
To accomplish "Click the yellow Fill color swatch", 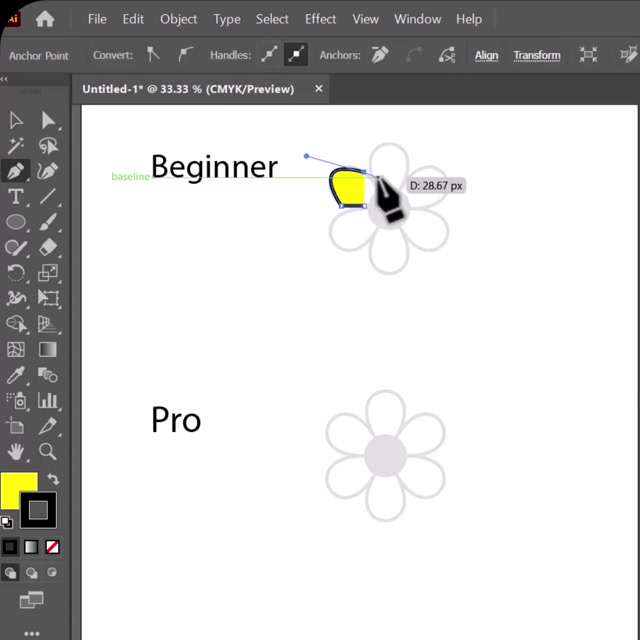I will (x=18, y=490).
